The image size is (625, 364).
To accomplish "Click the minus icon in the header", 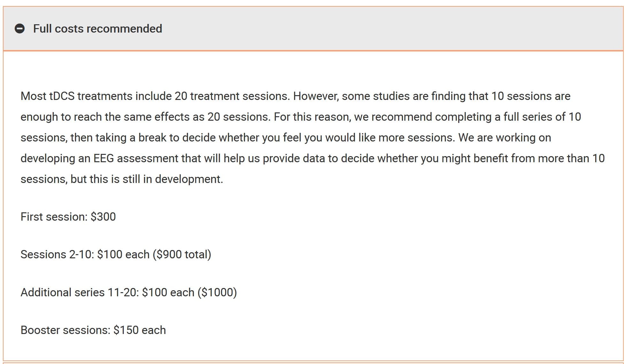I will [x=19, y=29].
